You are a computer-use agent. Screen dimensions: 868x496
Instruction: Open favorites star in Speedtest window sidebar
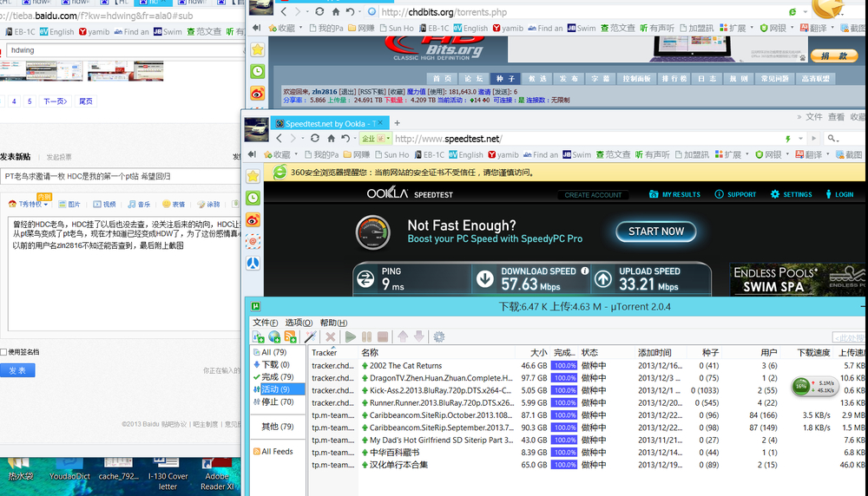pos(253,176)
